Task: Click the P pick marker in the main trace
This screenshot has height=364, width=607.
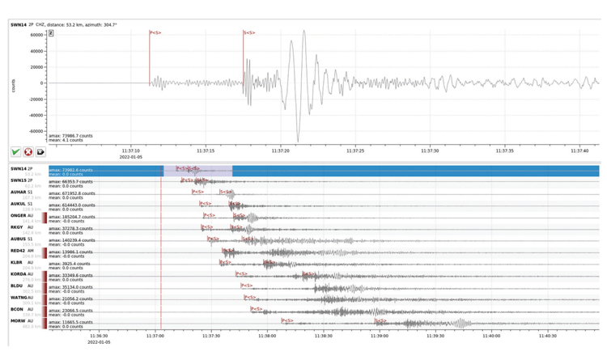Action: pyautogui.click(x=154, y=33)
